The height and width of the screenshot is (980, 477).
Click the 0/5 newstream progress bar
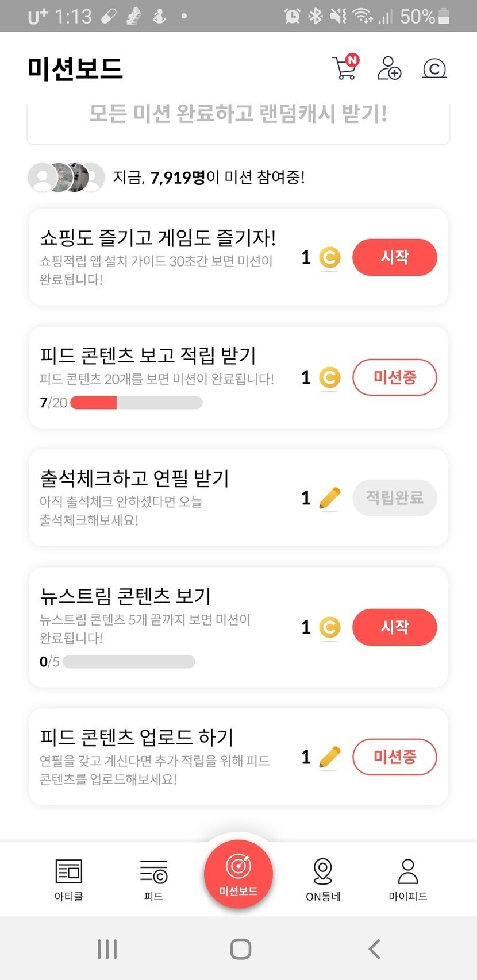click(129, 662)
